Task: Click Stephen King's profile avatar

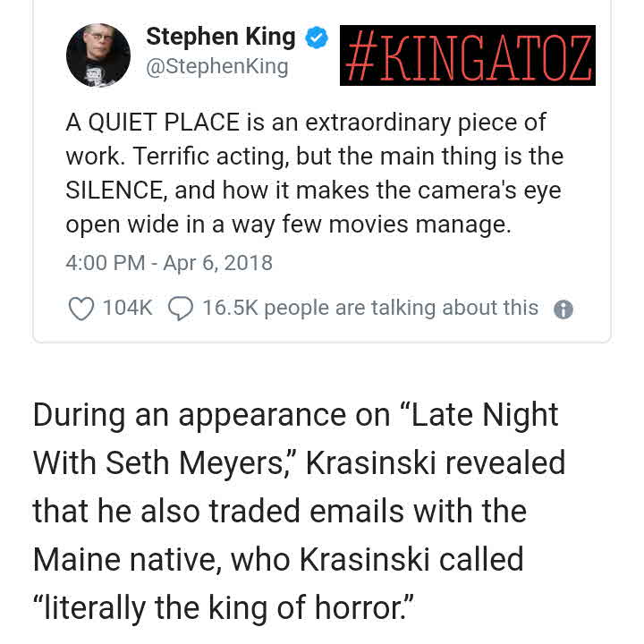Action: [98, 55]
